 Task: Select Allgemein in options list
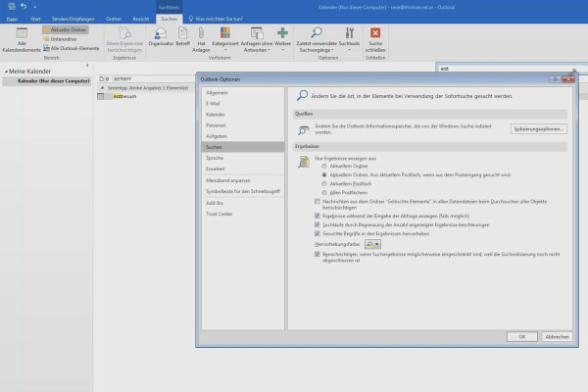click(243, 93)
